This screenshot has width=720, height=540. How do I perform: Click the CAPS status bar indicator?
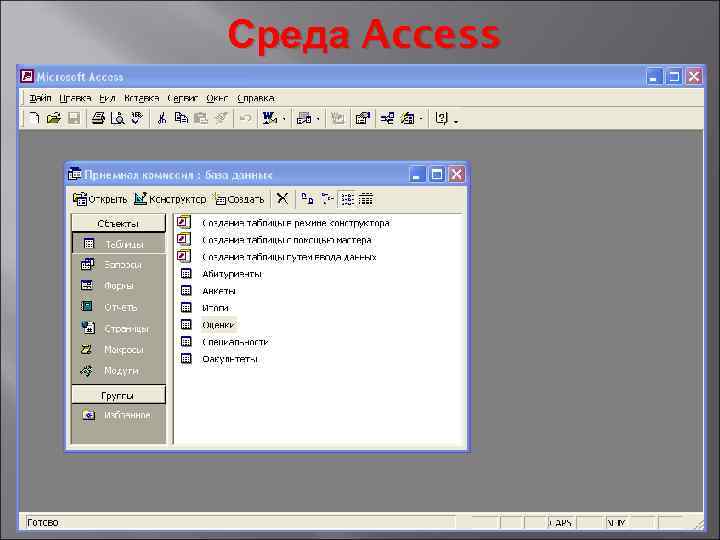pyautogui.click(x=561, y=523)
